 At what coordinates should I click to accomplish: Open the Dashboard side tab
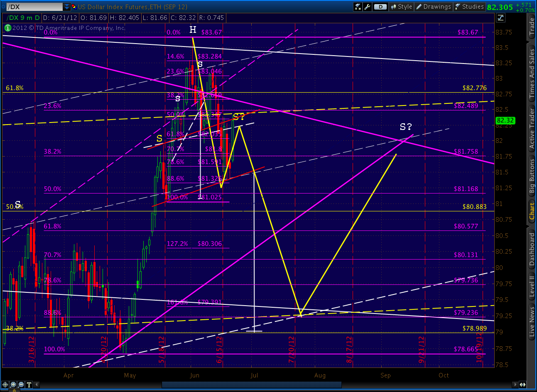pos(532,249)
